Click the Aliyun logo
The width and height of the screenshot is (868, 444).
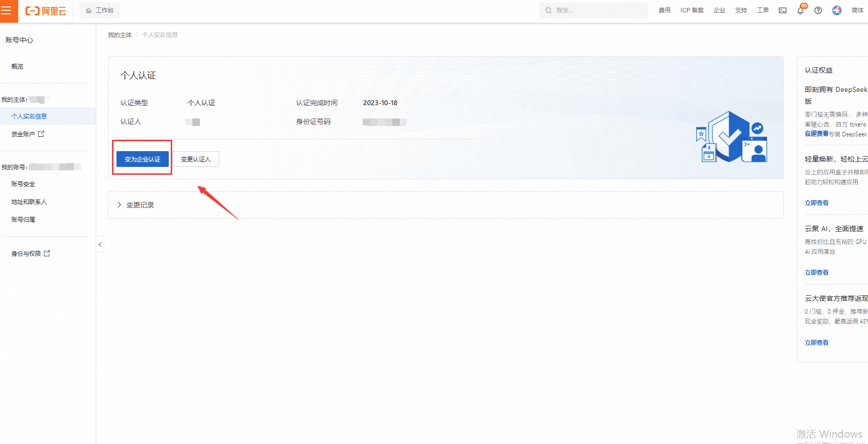point(46,11)
